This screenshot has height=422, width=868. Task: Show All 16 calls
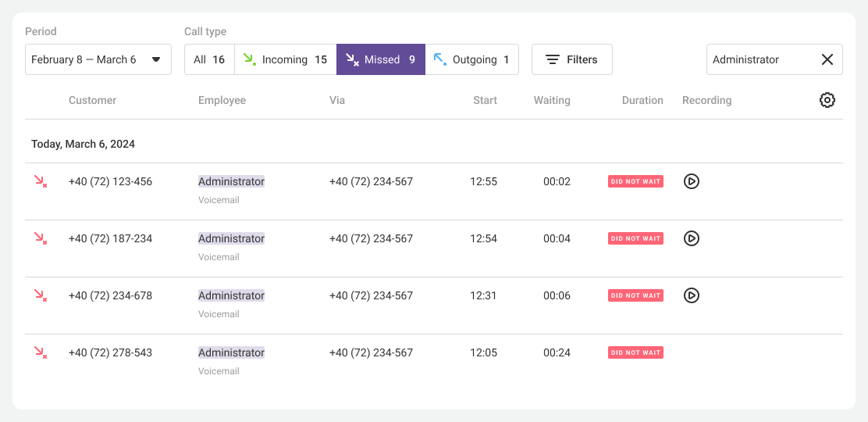[x=209, y=59]
